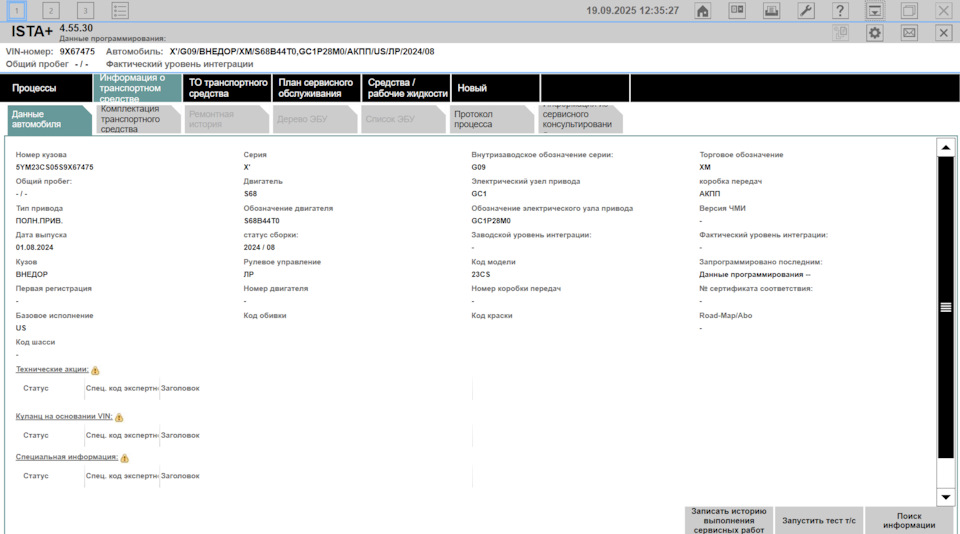Click Поиск информации button
Viewport: 960px width, 534px height.
click(909, 521)
